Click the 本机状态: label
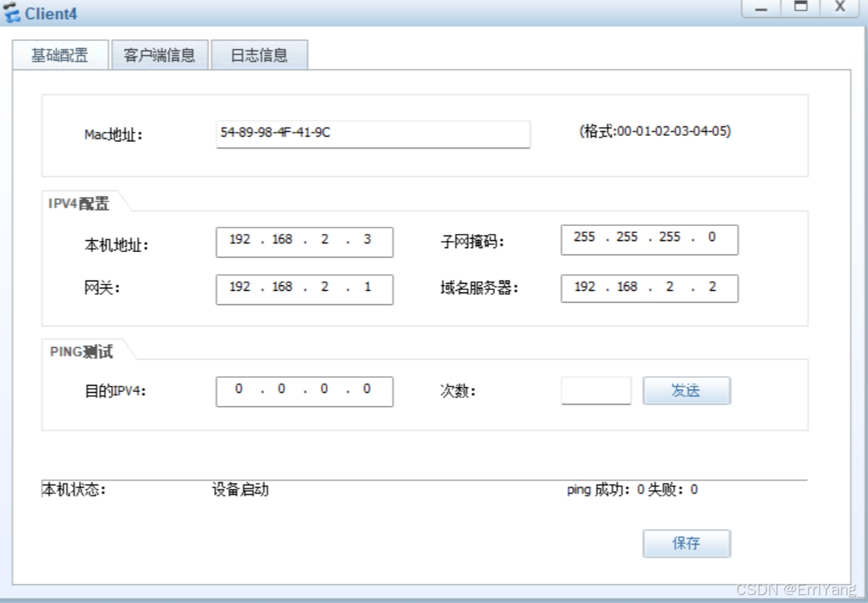 (x=74, y=490)
